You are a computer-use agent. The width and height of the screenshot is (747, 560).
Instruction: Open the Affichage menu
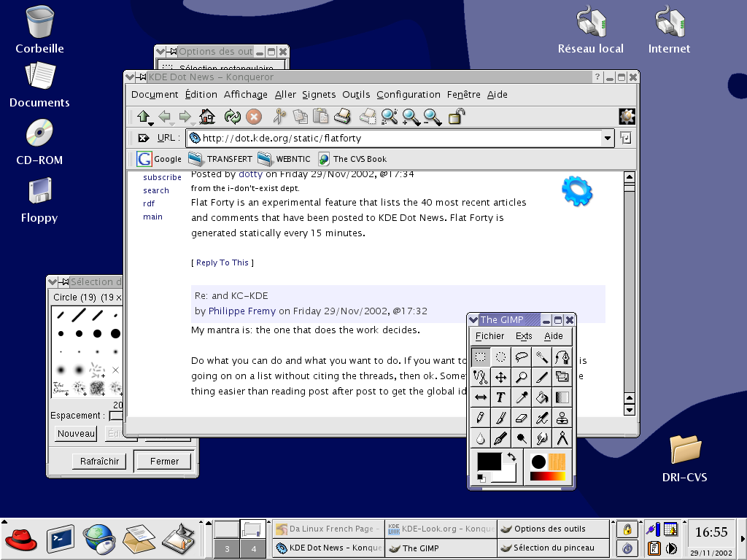tap(246, 94)
